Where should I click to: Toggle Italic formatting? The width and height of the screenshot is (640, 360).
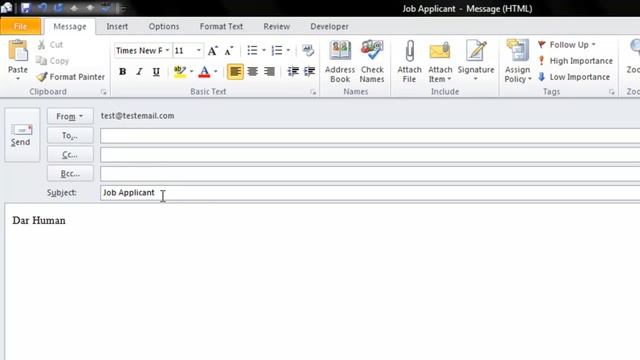[x=139, y=72]
